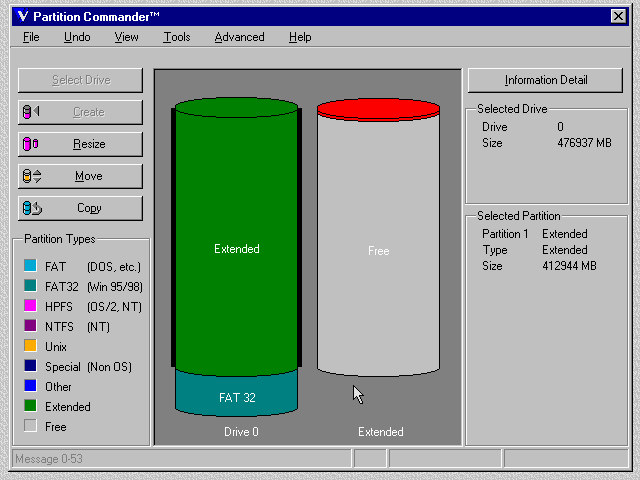Viewport: 640px width, 480px height.
Task: Click the (Win 95/98) legend text
Action: pos(115,287)
